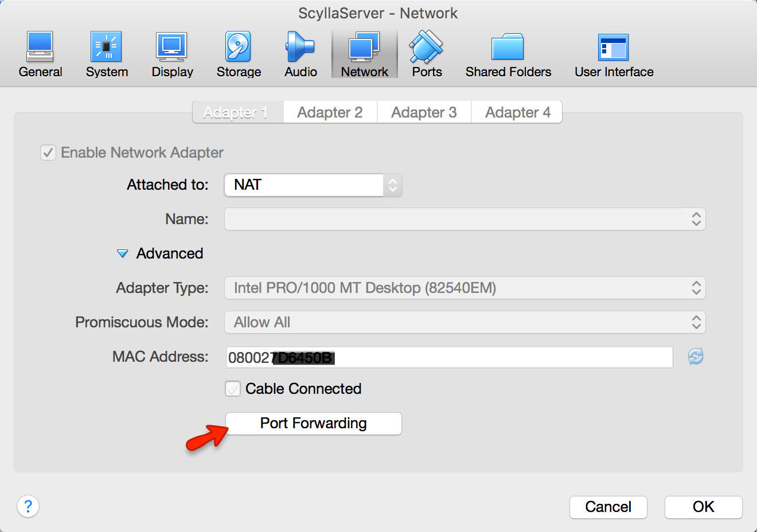
Task: Open the Adapter Type dropdown
Action: coord(465,288)
